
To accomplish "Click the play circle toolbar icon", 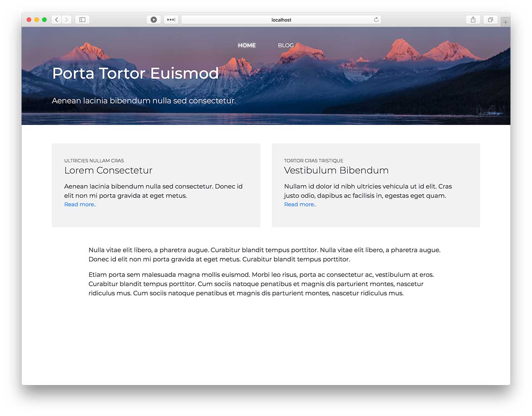I will [154, 20].
